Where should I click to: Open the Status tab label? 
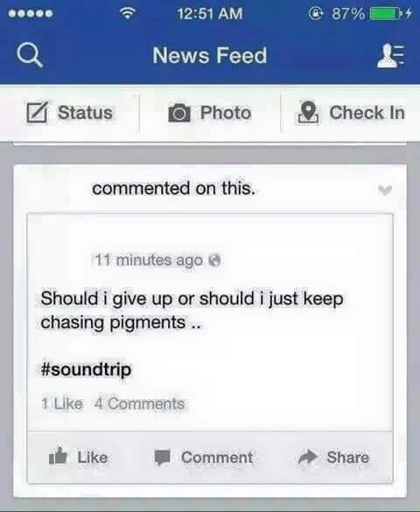tap(85, 113)
